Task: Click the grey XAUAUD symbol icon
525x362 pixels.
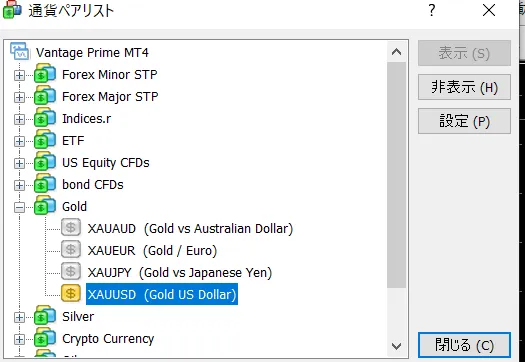Action: [x=71, y=228]
